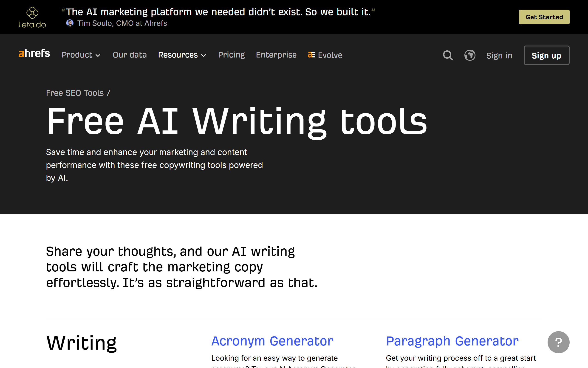
Task: Open the Paragraph Generator tool
Action: coord(452,341)
